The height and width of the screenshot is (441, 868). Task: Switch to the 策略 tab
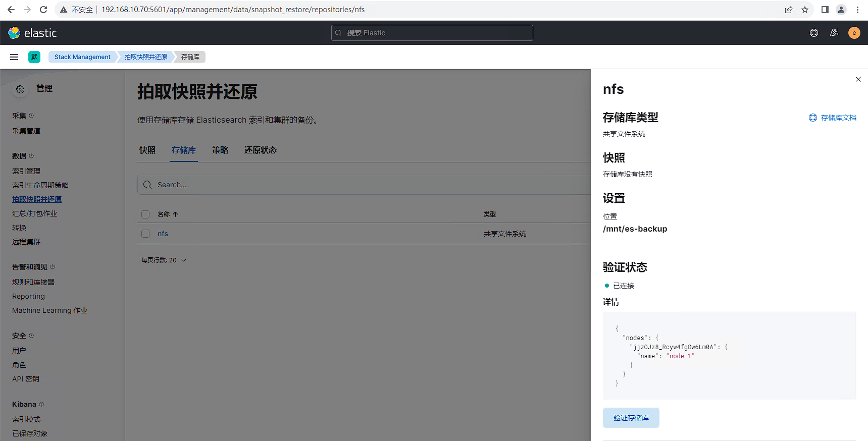pyautogui.click(x=220, y=150)
